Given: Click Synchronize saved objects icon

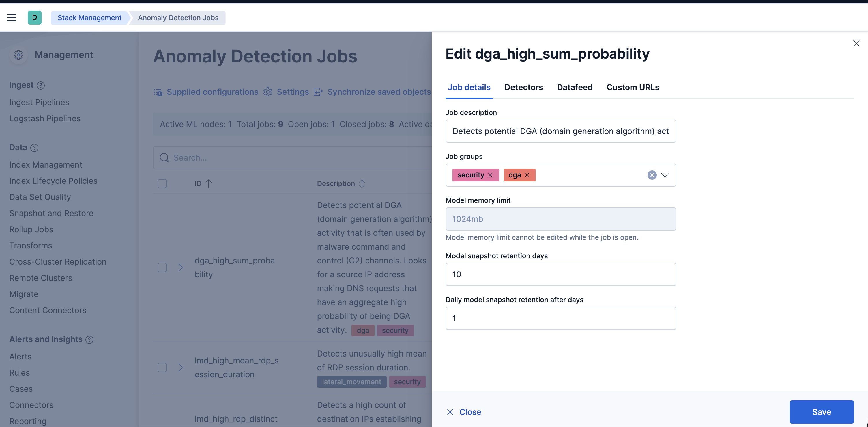Looking at the screenshot, I should (x=318, y=92).
